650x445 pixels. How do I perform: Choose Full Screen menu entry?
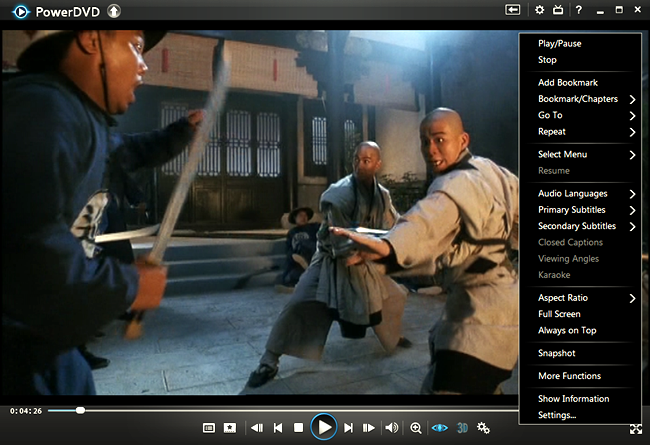click(x=580, y=314)
